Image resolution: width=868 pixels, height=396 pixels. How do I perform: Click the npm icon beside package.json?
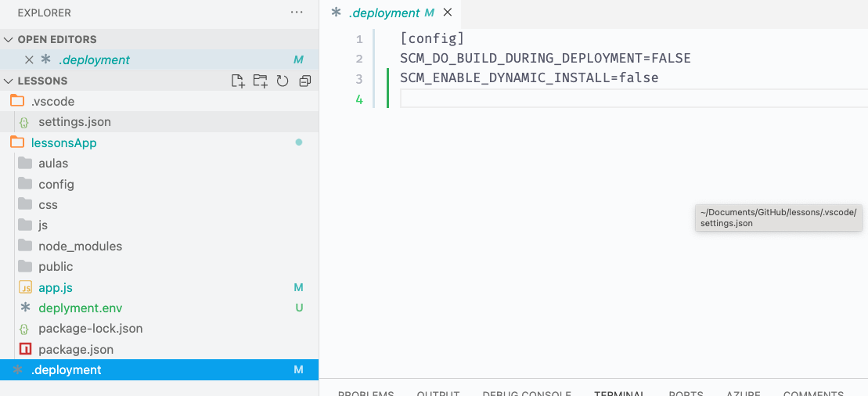[25, 350]
